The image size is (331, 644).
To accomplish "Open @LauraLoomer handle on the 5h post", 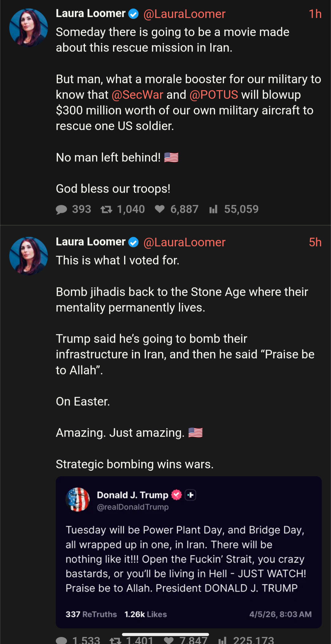I will 184,243.
